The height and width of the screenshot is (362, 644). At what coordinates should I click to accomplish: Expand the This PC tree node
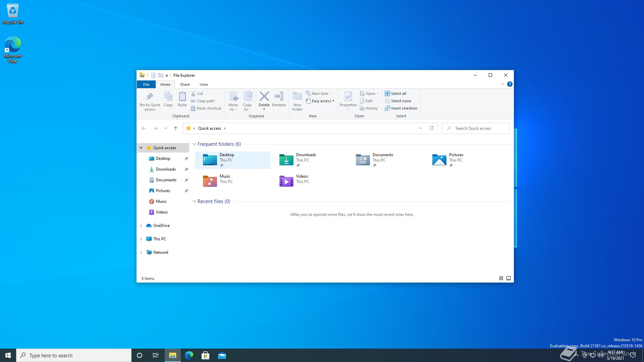(141, 239)
